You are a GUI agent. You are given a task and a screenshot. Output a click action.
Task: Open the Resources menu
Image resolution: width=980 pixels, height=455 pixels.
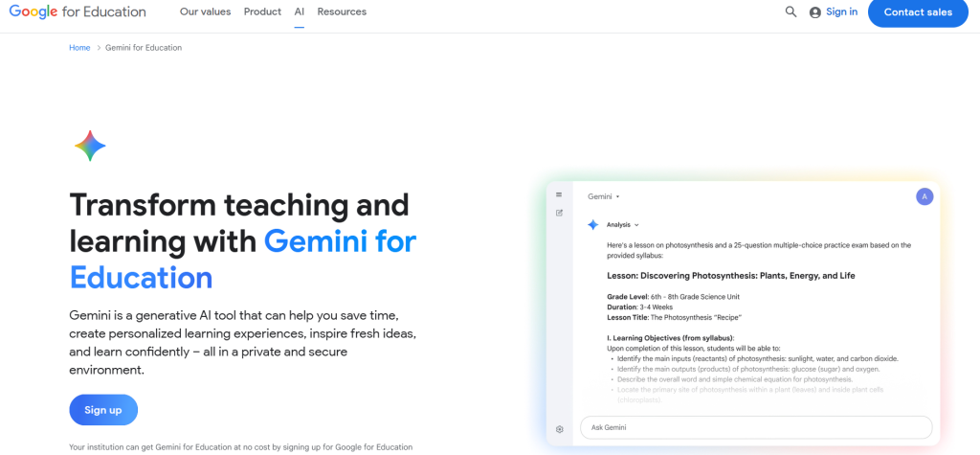342,12
